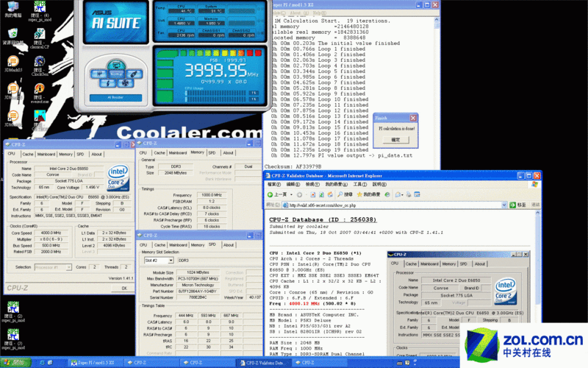Viewport: 588px width, 368px height.
Task: Click the Favorites star in Internet Explorer toolbar
Action: [368, 194]
